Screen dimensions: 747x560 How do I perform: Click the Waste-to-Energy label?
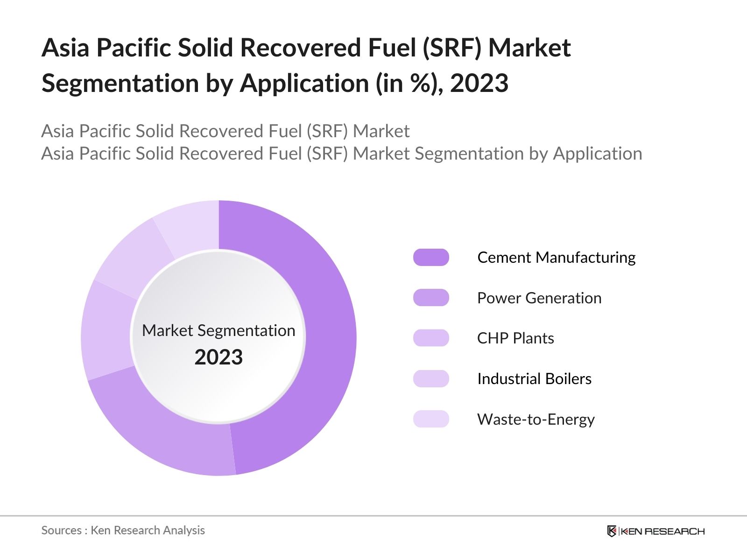[536, 420]
